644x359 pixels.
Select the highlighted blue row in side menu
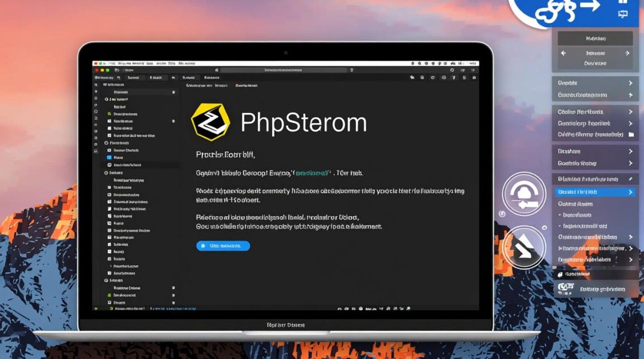point(597,192)
